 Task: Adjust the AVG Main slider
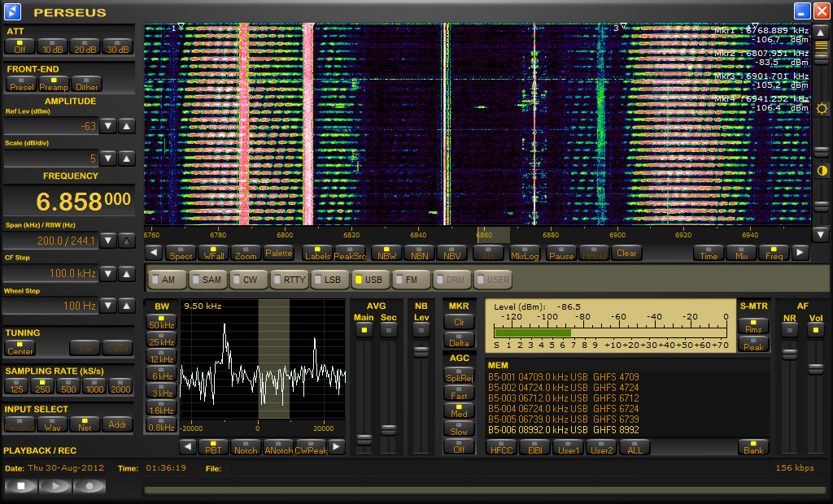click(364, 440)
